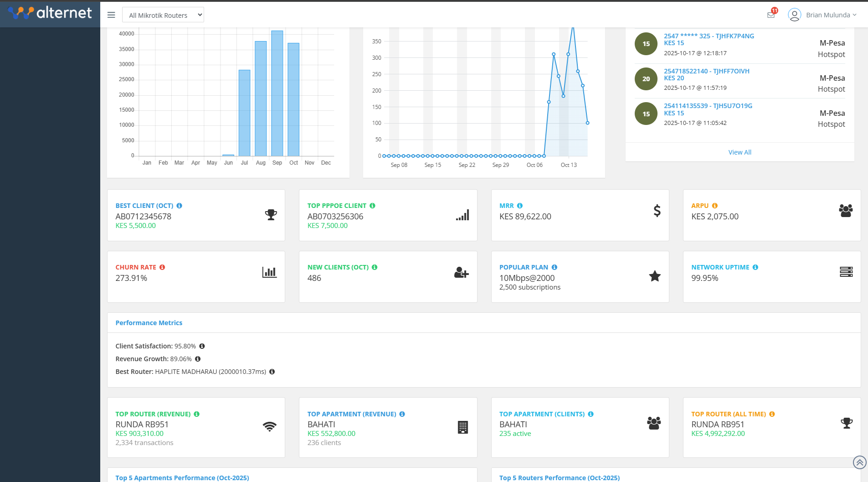Click the Top 5 Apartments Performance heading
The height and width of the screenshot is (482, 868).
click(182, 477)
